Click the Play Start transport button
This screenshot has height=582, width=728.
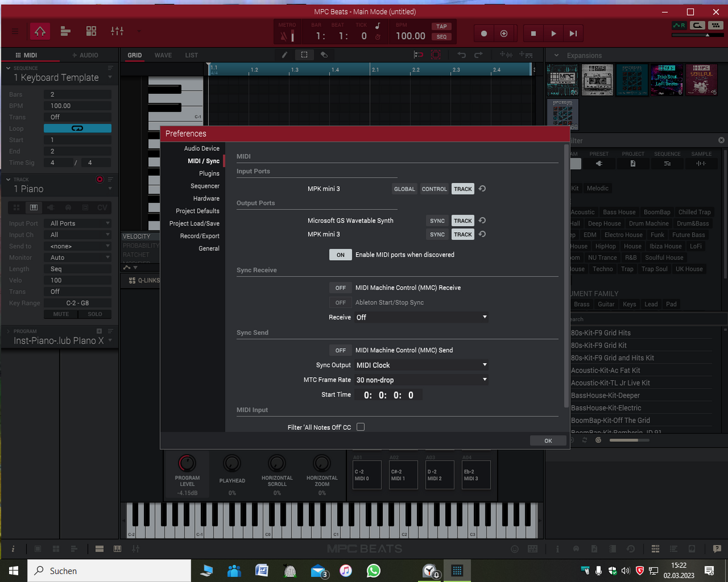pyautogui.click(x=573, y=34)
